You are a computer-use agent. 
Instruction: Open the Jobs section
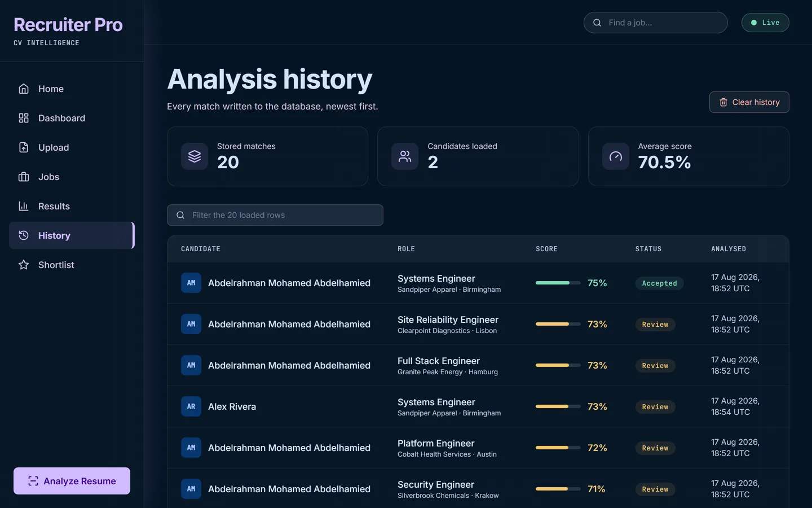click(x=72, y=177)
